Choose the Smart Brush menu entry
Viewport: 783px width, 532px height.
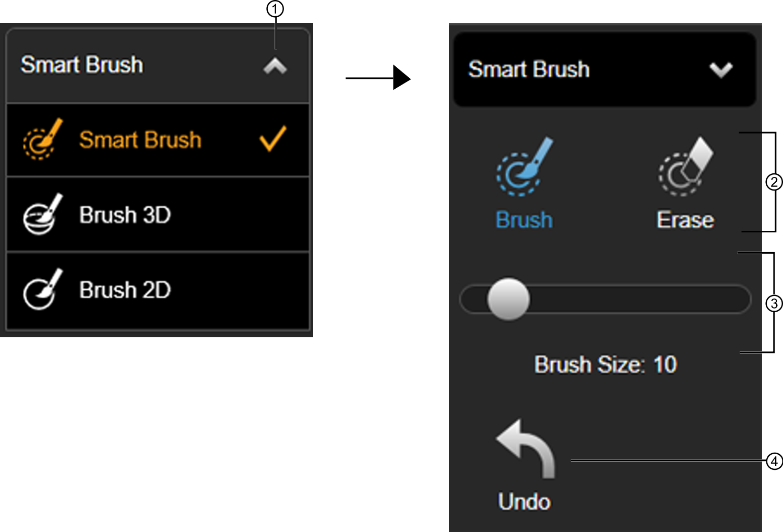point(158,140)
